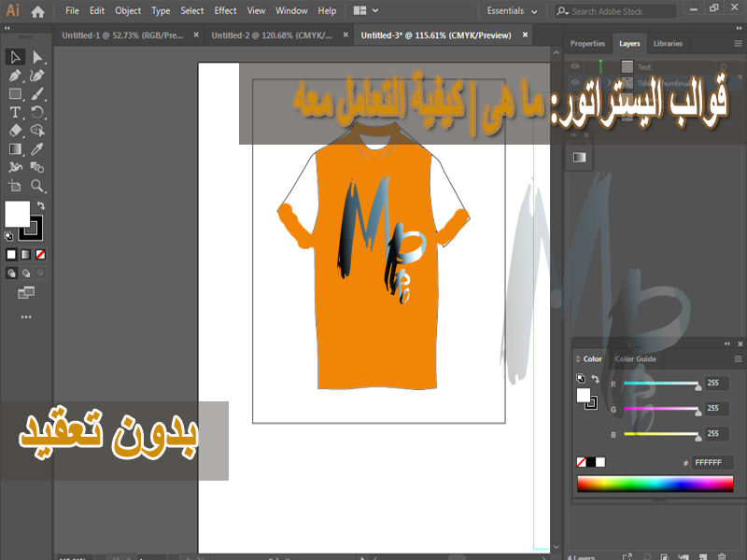Set Gradient mode in toolbar
The width and height of the screenshot is (747, 560).
26,255
